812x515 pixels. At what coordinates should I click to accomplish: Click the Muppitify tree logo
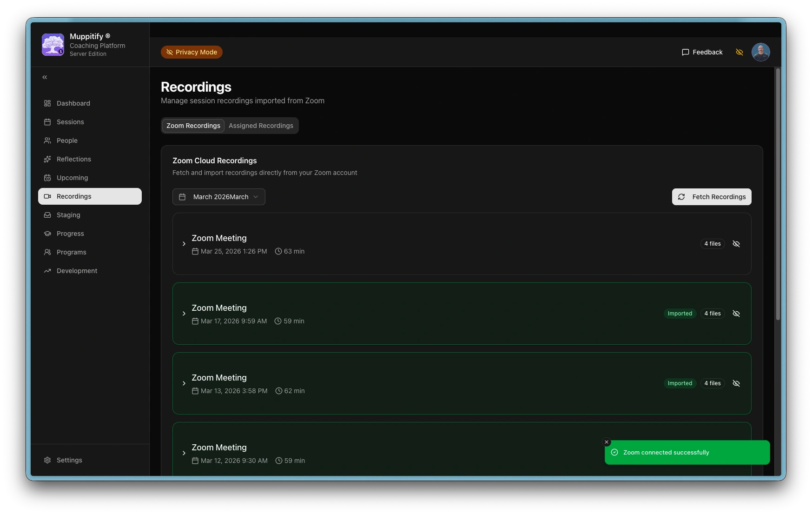click(x=53, y=45)
